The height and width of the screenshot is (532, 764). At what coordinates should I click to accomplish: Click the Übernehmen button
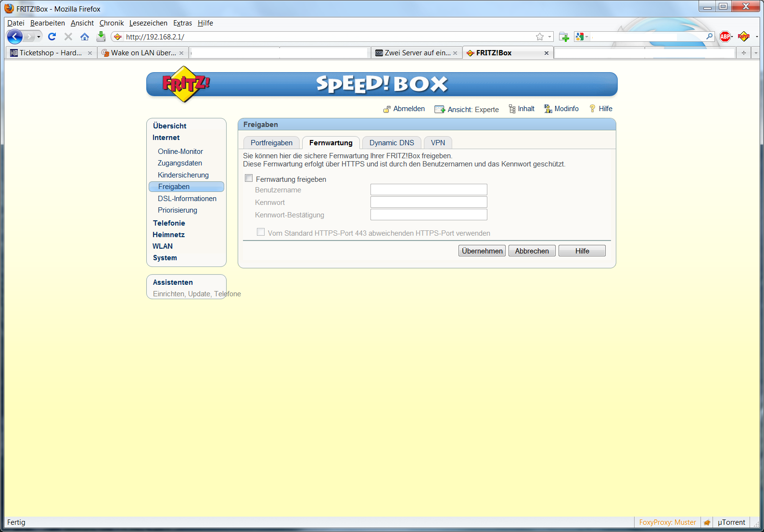(x=482, y=251)
